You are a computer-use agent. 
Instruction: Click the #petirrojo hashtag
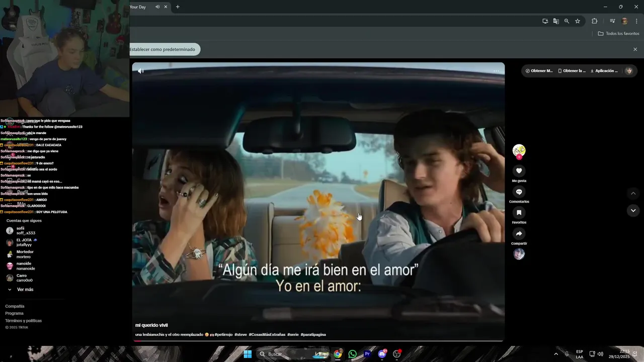tap(223, 334)
